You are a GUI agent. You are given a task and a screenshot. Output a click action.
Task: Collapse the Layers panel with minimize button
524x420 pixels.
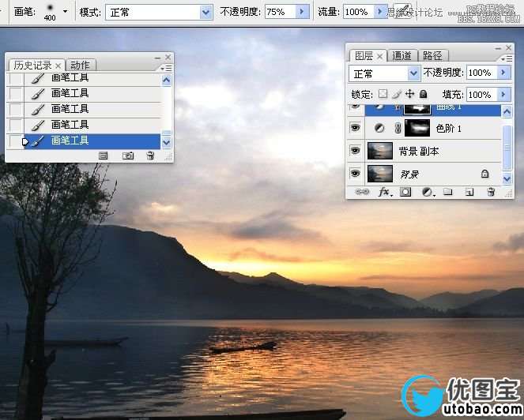(498, 48)
